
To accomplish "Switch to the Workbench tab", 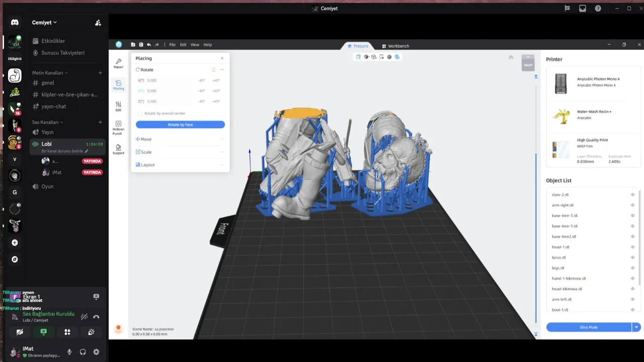I will point(395,46).
